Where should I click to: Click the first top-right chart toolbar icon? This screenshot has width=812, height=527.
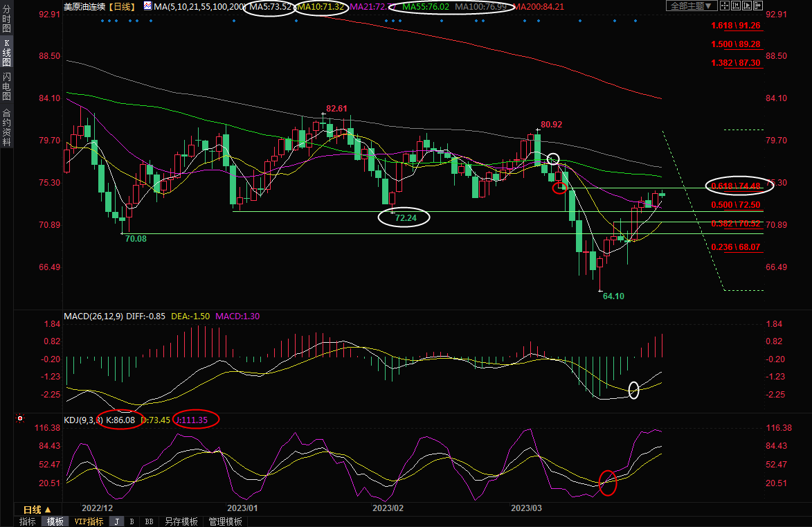tap(725, 6)
